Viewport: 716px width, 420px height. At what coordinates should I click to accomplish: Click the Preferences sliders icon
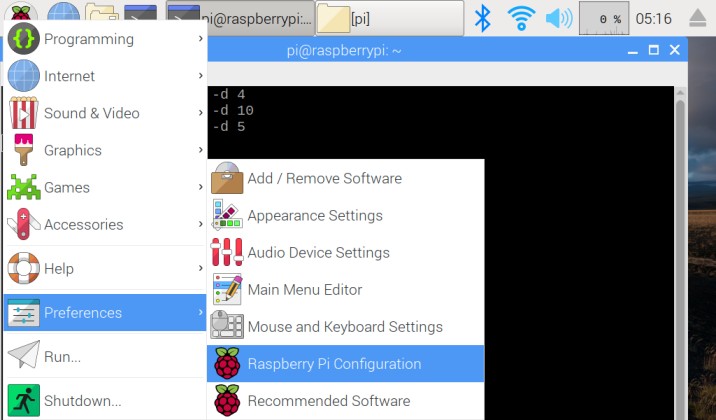(23, 313)
